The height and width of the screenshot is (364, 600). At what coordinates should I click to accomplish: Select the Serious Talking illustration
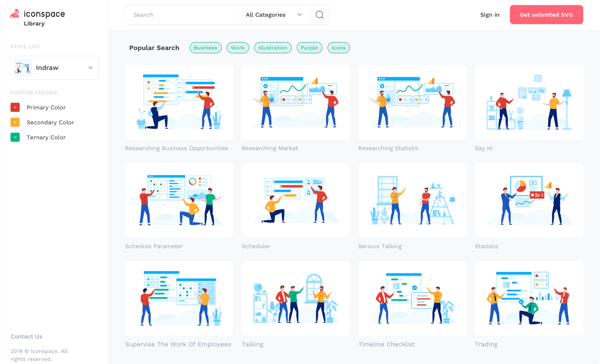click(x=412, y=200)
